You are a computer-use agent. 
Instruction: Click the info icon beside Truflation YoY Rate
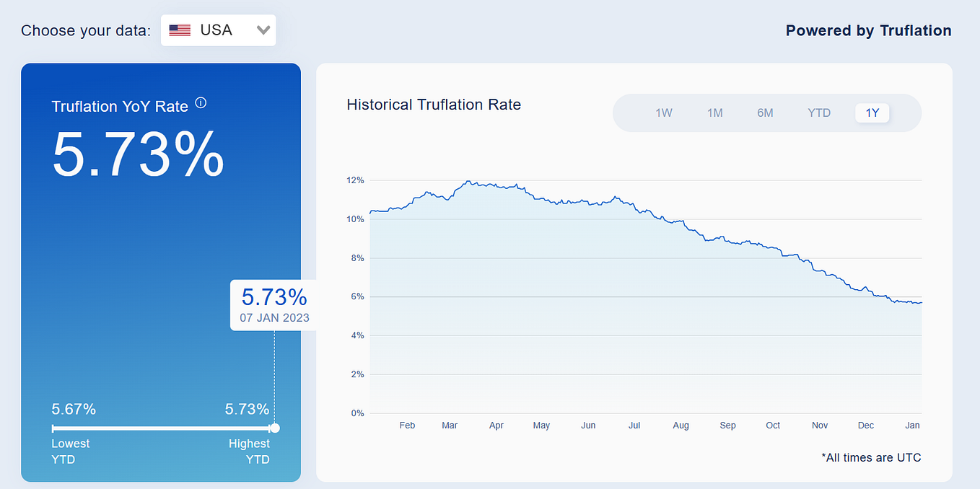coord(200,102)
